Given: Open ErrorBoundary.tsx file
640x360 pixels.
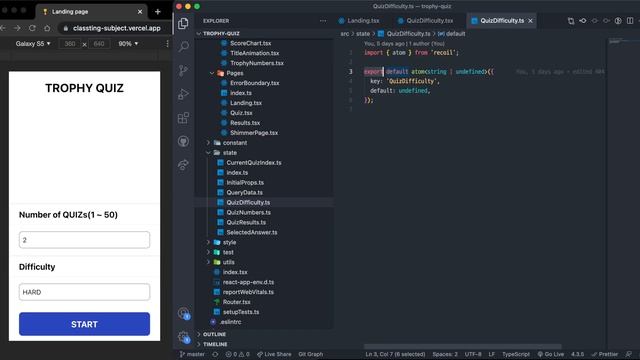Looking at the screenshot, I should pos(254,83).
